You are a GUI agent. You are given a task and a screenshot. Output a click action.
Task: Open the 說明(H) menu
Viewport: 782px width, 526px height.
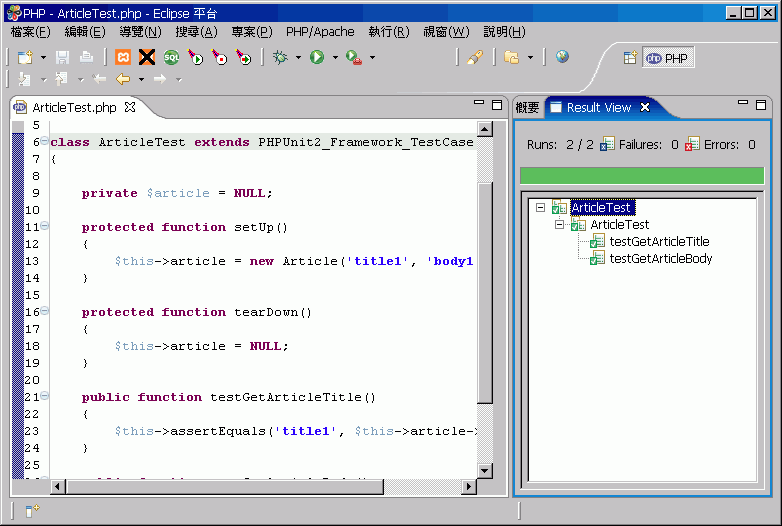(x=504, y=32)
